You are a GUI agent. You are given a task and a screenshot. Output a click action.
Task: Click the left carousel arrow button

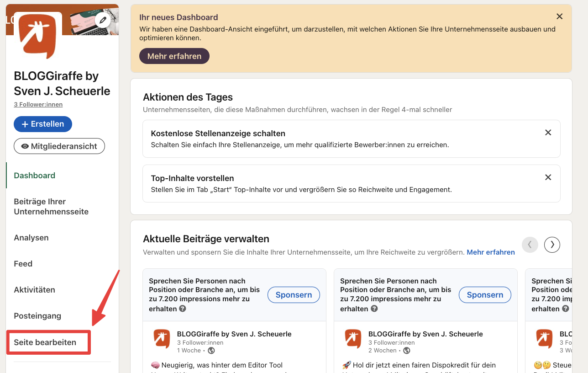(530, 245)
